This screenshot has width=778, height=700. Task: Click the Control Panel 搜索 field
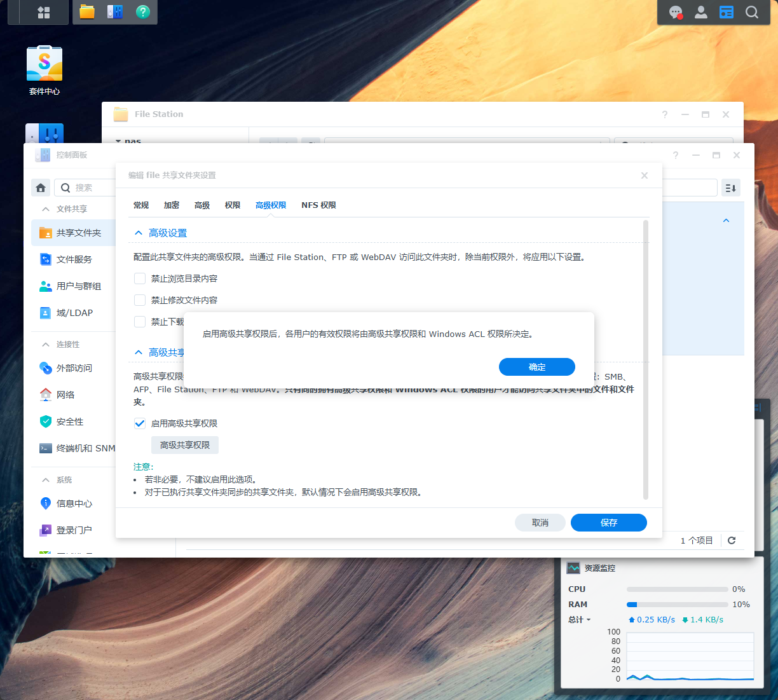85,188
